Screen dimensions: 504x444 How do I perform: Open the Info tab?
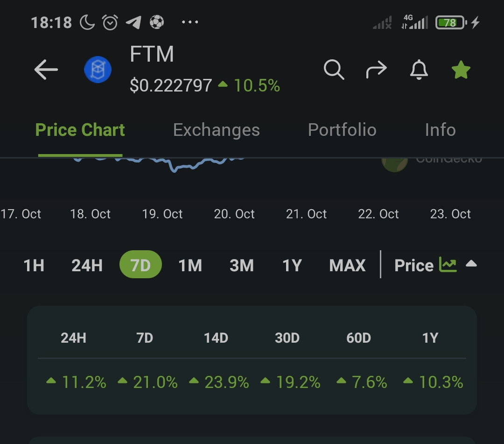point(441,130)
